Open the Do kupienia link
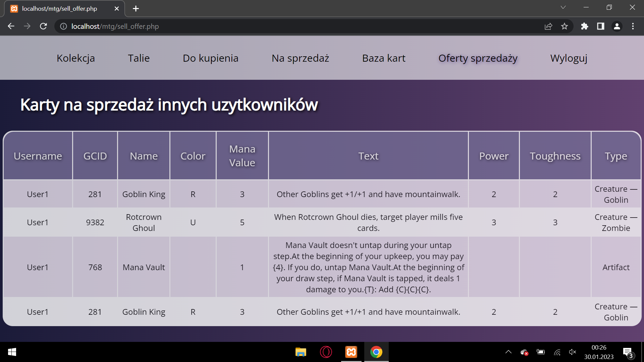This screenshot has width=644, height=362. 211,58
